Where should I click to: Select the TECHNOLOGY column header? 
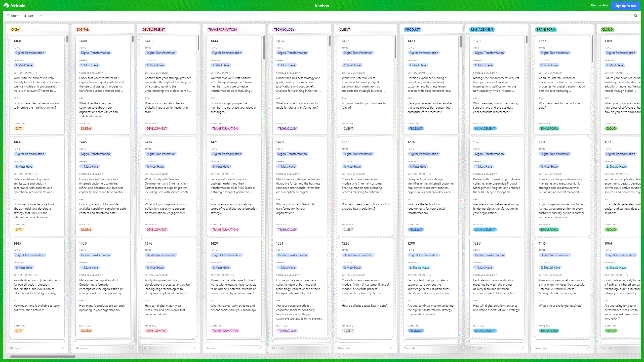[284, 29]
